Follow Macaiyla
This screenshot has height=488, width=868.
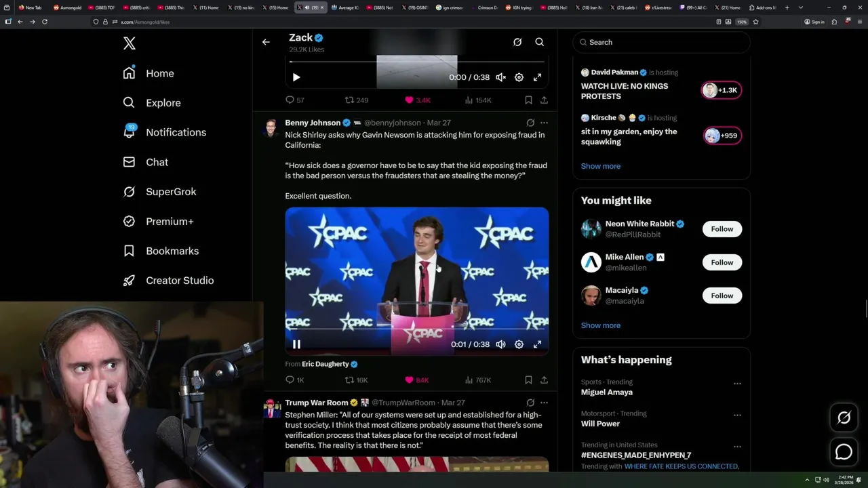point(722,296)
